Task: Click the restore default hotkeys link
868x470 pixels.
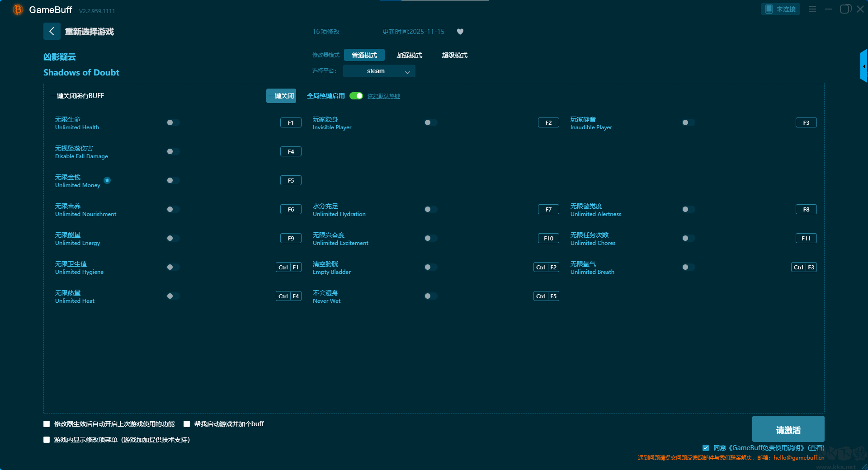Action: coord(383,96)
